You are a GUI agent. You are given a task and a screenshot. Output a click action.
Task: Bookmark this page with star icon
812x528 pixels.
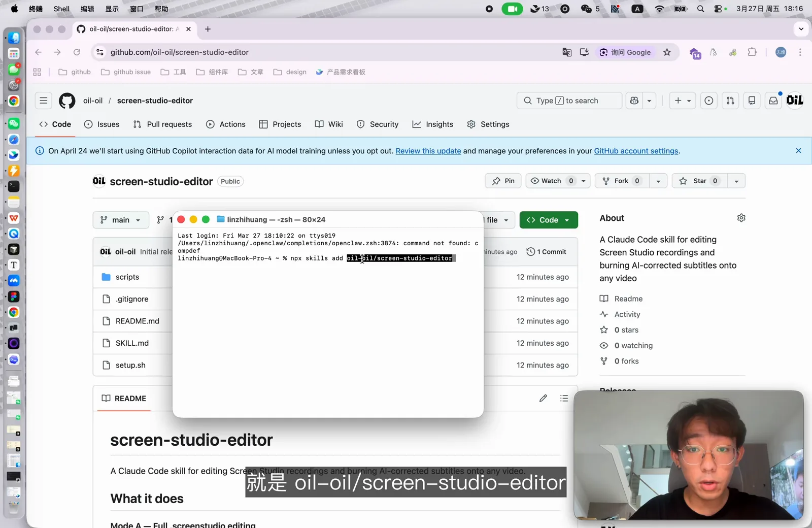coord(667,52)
